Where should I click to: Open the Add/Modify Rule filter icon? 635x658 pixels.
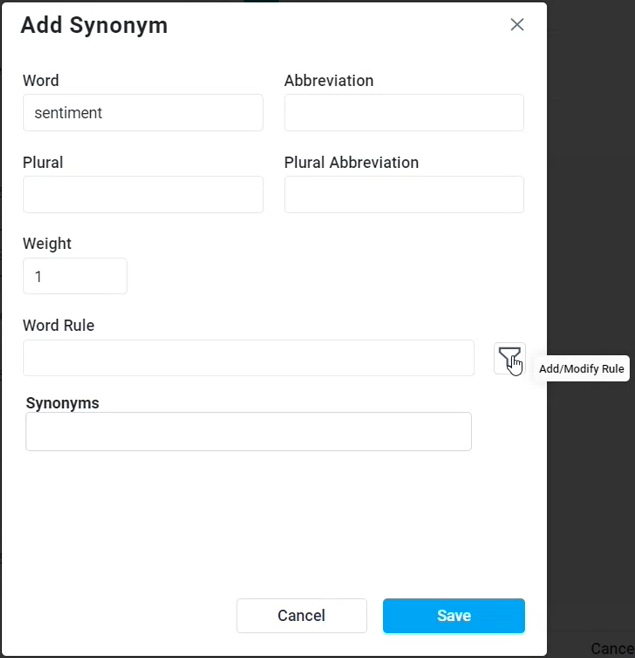(x=509, y=357)
